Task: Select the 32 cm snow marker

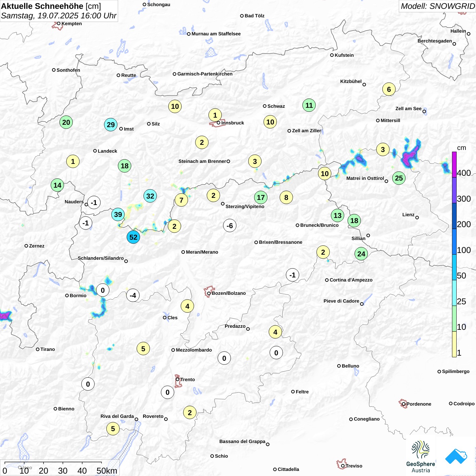Action: 150,196
